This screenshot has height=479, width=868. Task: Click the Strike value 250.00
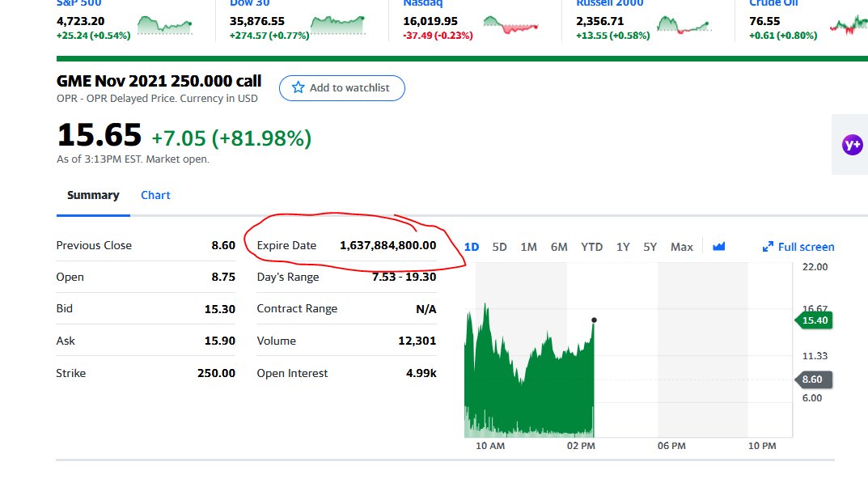(216, 373)
